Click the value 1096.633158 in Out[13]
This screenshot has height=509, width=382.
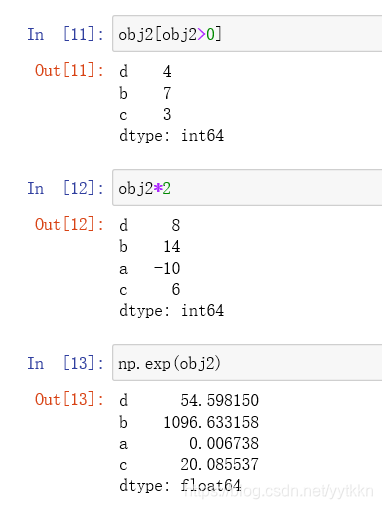tap(211, 422)
